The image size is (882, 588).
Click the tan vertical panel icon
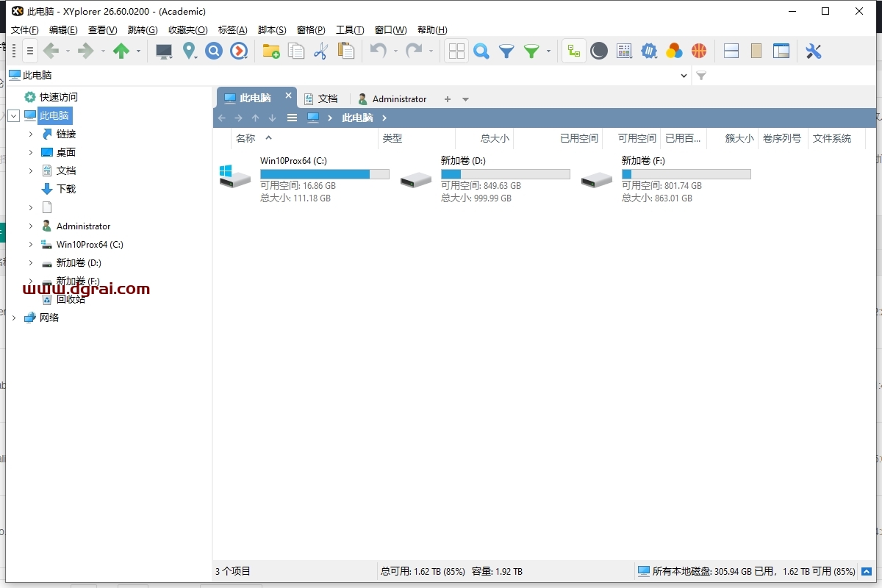coord(756,51)
